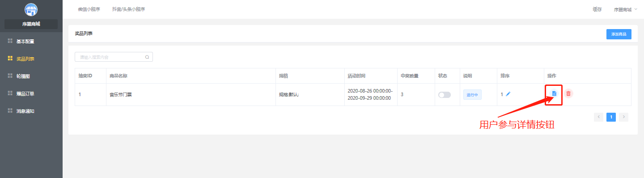Edit the sort order pencil icon
The width and height of the screenshot is (644, 178).
(508, 94)
